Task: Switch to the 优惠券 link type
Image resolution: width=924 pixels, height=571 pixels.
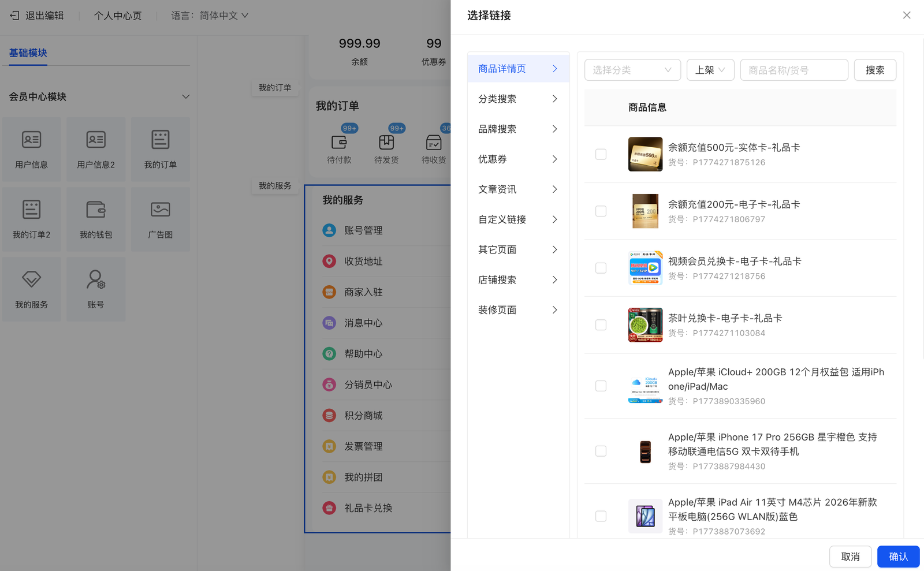Action: pos(518,159)
